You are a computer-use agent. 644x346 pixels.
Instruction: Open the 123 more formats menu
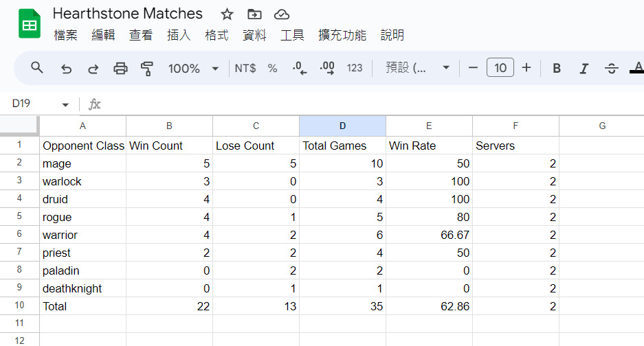(355, 68)
